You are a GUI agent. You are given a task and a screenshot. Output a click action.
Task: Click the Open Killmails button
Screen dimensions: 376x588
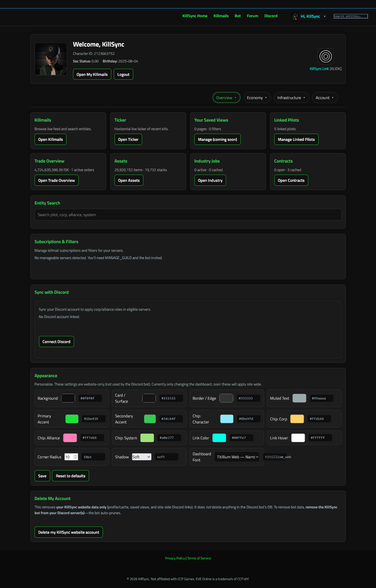(x=51, y=139)
